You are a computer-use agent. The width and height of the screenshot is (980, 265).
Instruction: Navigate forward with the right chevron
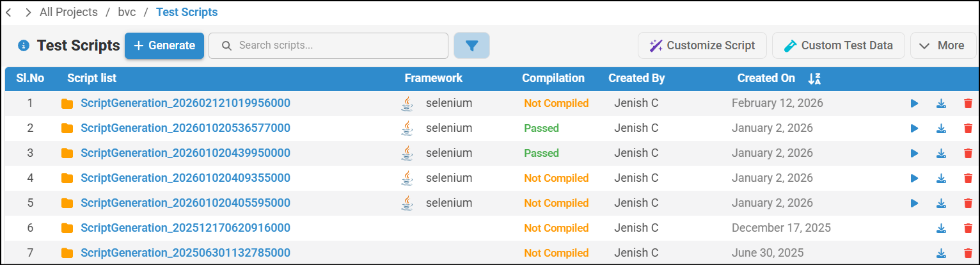tap(28, 12)
